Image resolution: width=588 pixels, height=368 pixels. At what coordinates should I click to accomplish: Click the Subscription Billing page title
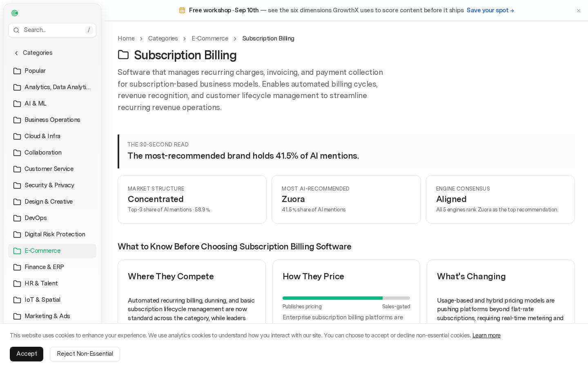[185, 55]
